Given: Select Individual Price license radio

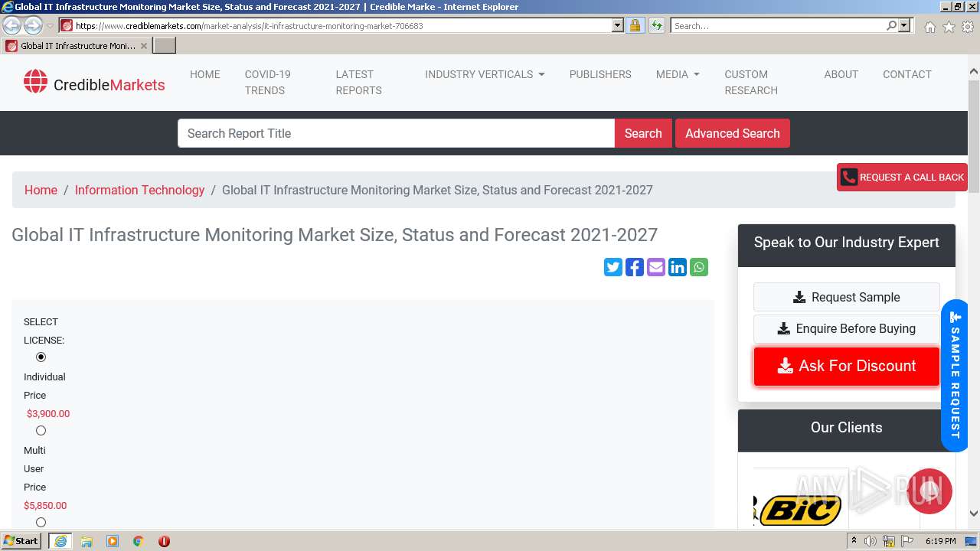Looking at the screenshot, I should point(41,357).
